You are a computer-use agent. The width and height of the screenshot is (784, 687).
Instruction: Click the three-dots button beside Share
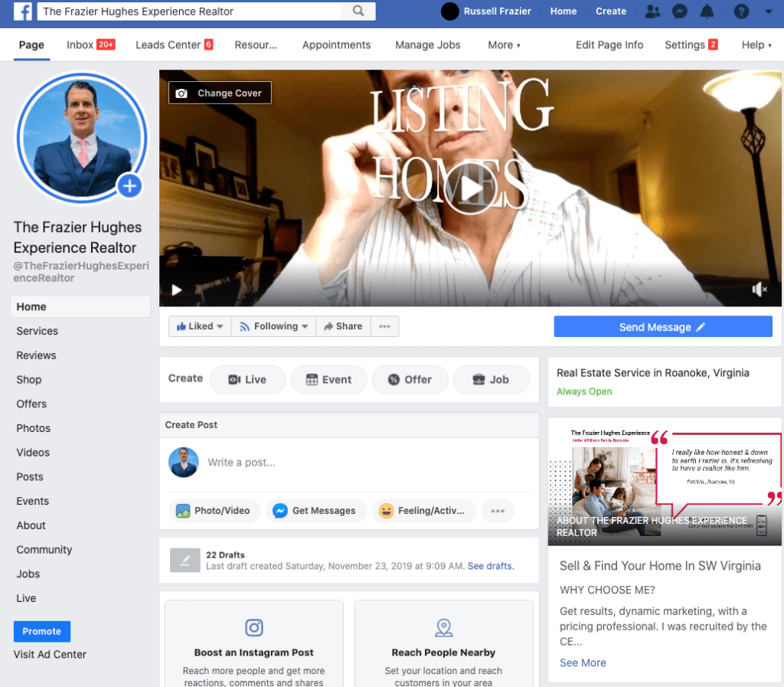point(384,326)
